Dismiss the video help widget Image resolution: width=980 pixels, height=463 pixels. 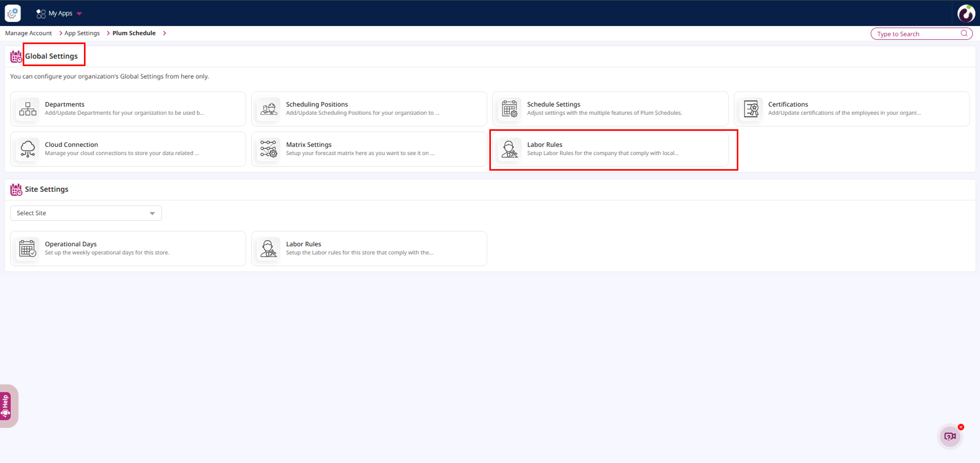961,427
